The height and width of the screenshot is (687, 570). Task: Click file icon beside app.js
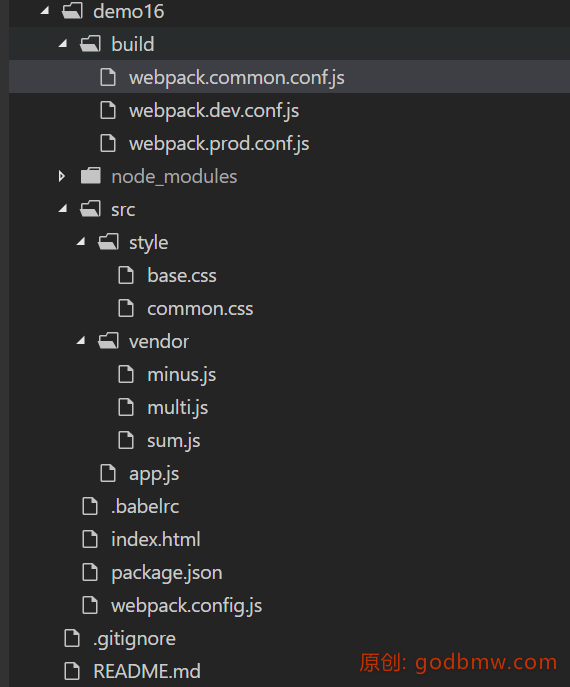[108, 473]
